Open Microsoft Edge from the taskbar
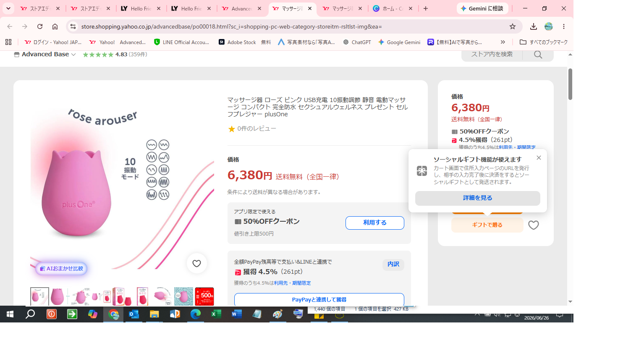 click(196, 314)
